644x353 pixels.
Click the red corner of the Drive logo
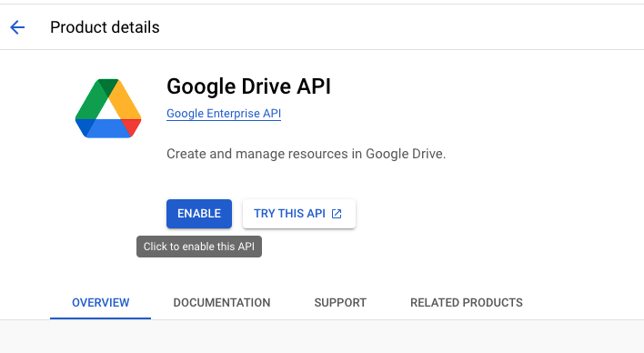click(133, 126)
